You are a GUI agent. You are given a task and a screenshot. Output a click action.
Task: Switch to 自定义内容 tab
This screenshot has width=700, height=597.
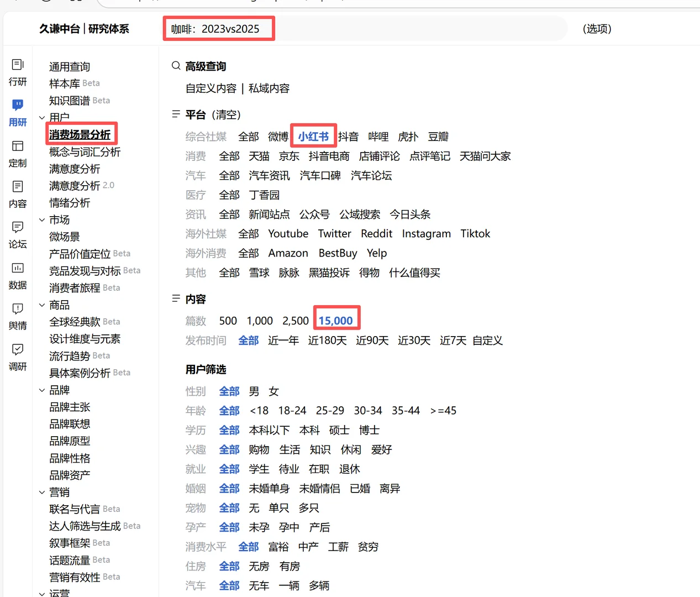211,88
